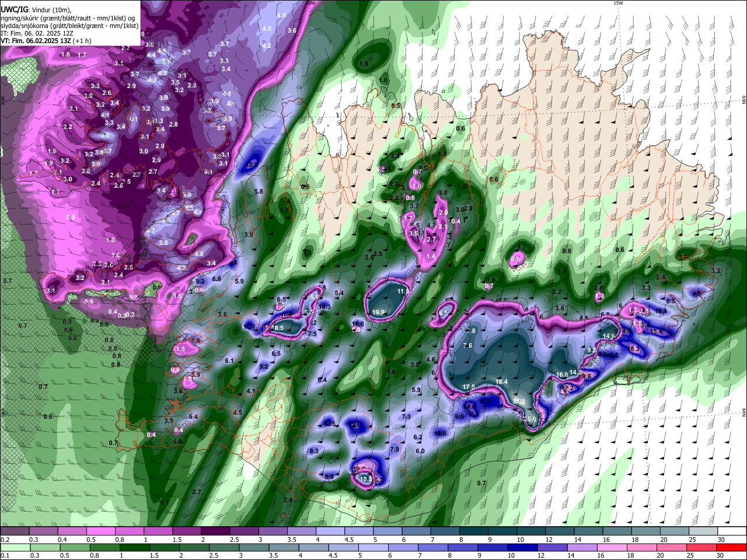Click the 0.1 label in the lower legend row
The image size is (747, 560).
coord(5,555)
